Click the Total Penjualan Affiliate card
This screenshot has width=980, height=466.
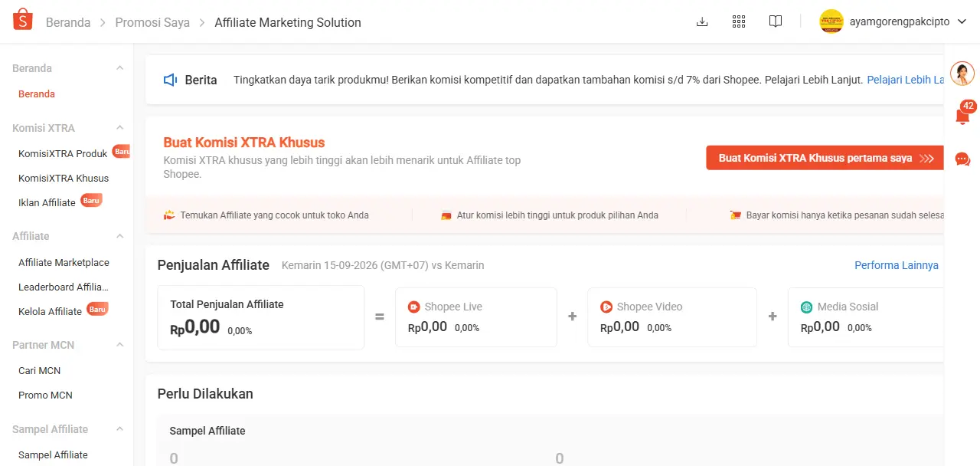point(261,317)
